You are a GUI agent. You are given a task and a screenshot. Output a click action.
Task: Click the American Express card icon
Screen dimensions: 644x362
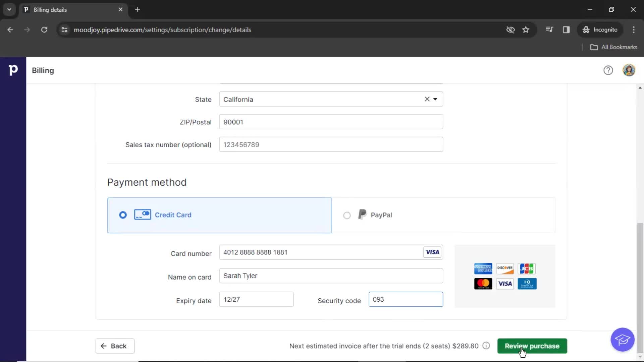pos(483,268)
